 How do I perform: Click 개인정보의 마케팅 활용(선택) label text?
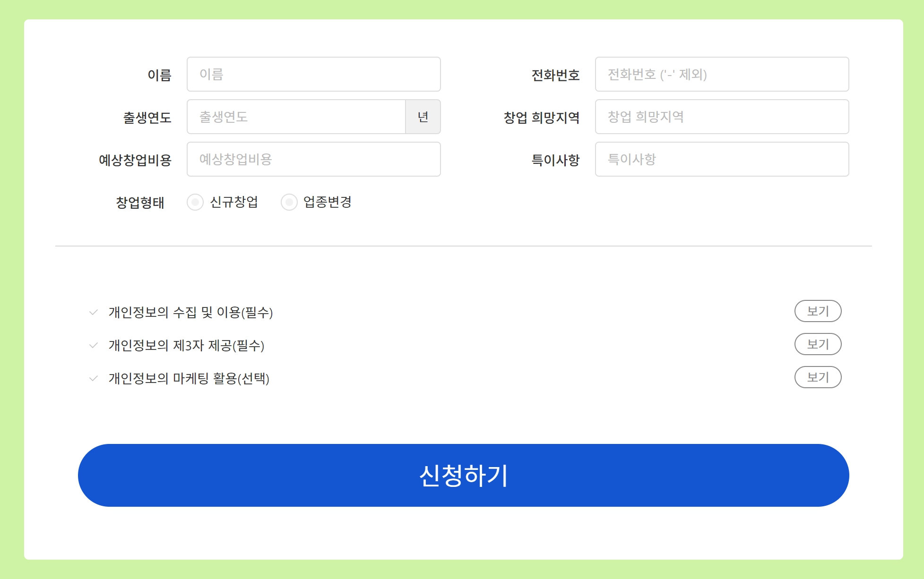pos(189,378)
